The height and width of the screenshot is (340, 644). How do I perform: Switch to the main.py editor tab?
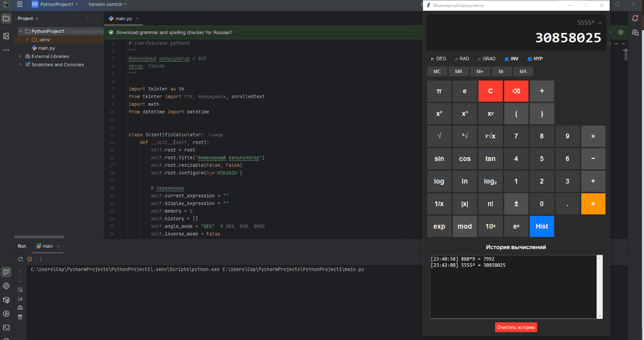[123, 19]
